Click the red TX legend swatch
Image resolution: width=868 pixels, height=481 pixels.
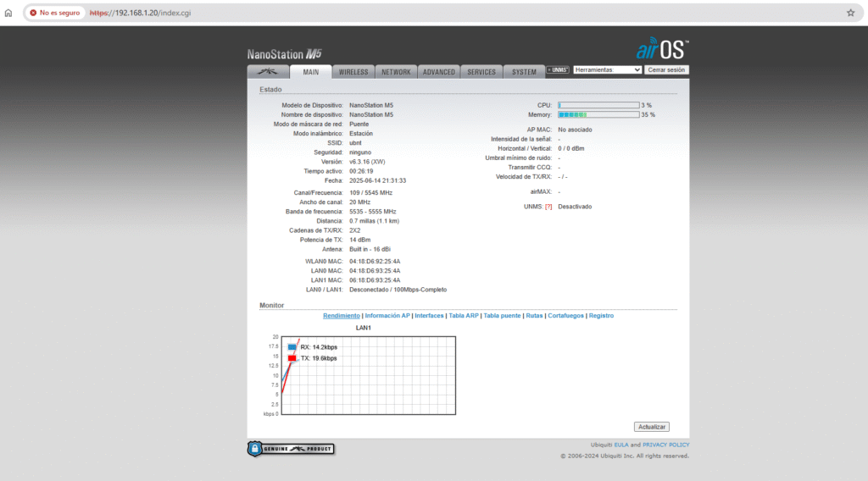[292, 358]
